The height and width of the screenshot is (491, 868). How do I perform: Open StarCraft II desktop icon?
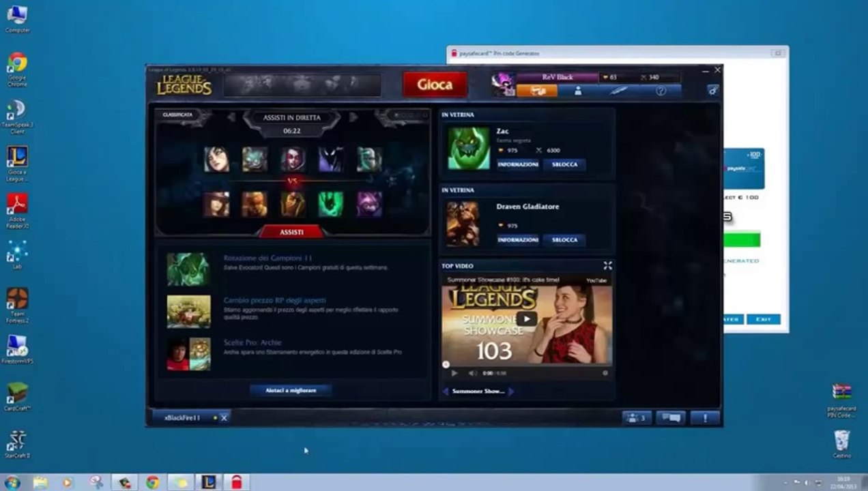click(17, 444)
